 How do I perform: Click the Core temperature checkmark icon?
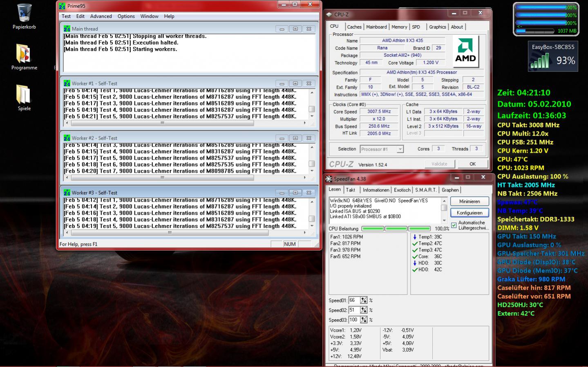point(415,256)
